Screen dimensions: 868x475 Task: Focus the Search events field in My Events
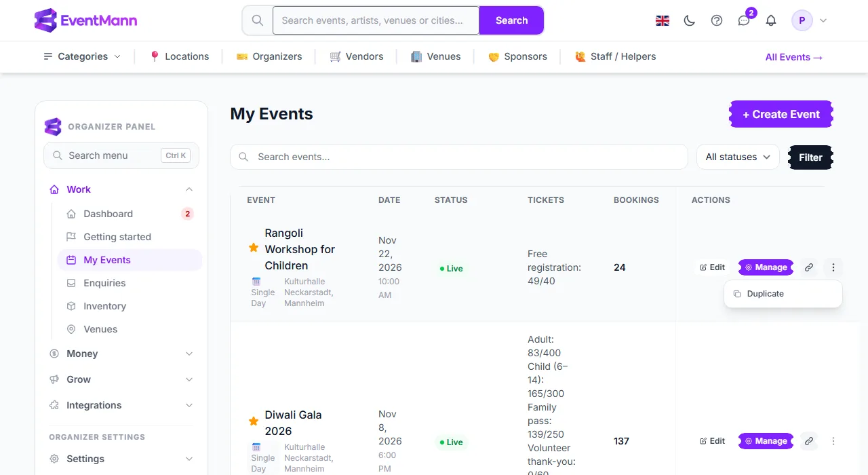[x=459, y=157]
